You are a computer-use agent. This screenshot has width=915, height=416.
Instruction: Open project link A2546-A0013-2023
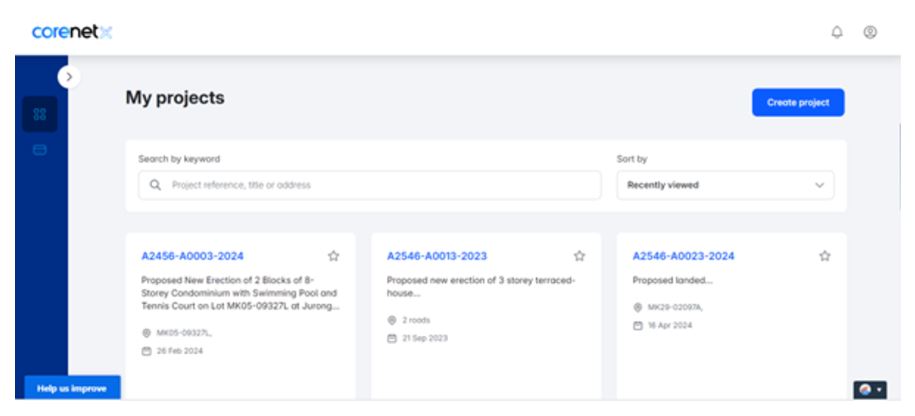[x=437, y=256]
